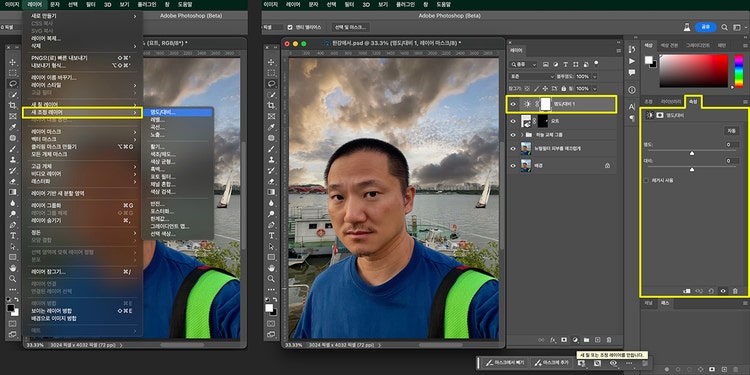Hide the 하늘 교체 그룹 layer group eye
This screenshot has height=375, width=750.
(x=513, y=134)
